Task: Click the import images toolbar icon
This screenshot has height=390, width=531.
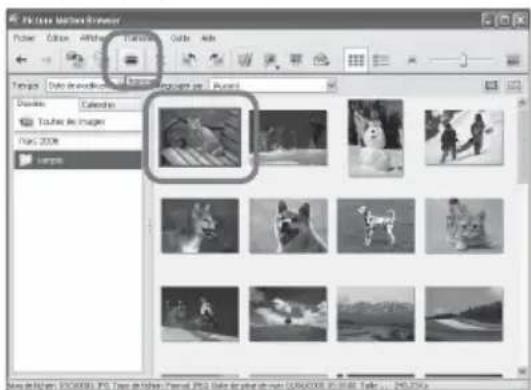Action: point(75,59)
